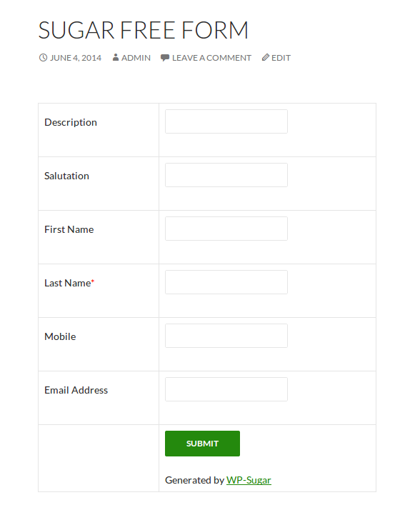Open the June 4, 2014 date link
The width and height of the screenshot is (420, 525).
[76, 58]
